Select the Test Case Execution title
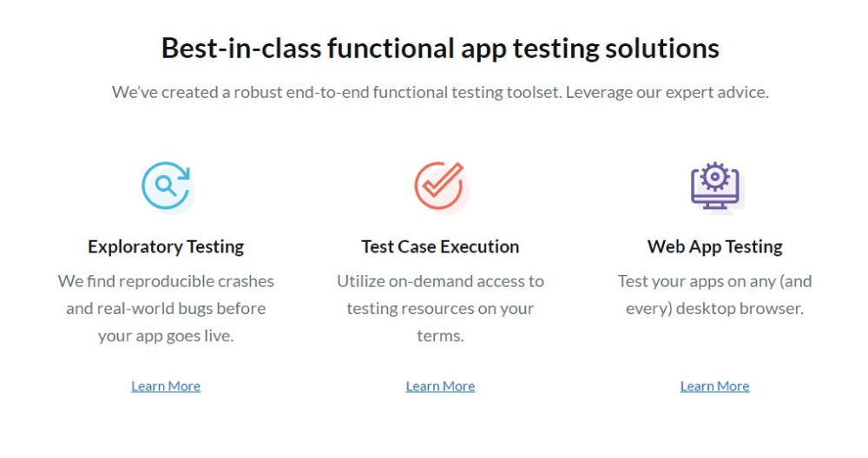868x458 pixels. [x=440, y=246]
